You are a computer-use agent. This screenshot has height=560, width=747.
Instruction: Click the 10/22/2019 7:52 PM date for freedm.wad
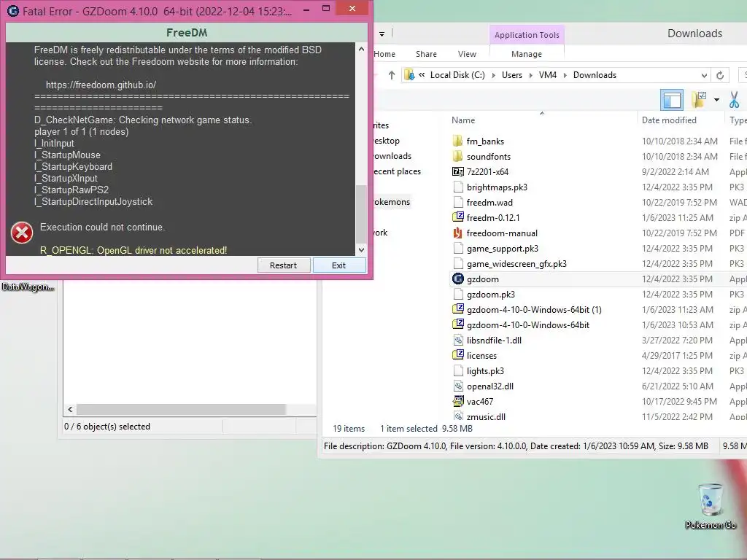pos(679,203)
